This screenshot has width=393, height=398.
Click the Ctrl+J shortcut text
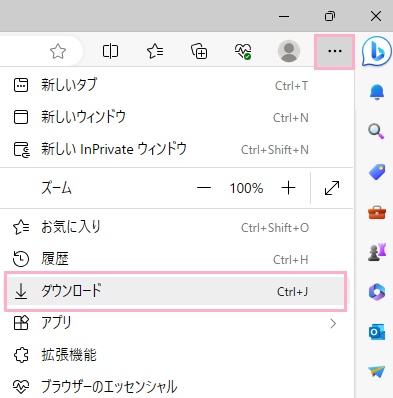(x=292, y=292)
